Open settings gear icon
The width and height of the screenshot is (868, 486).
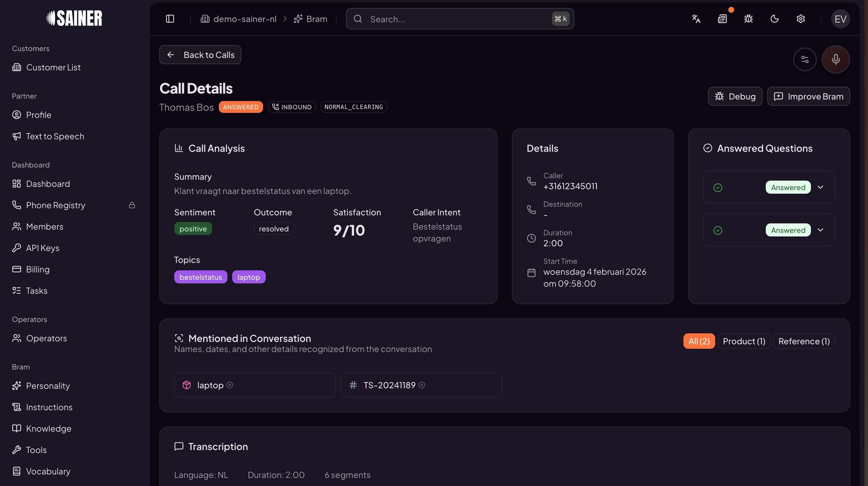[x=801, y=19]
